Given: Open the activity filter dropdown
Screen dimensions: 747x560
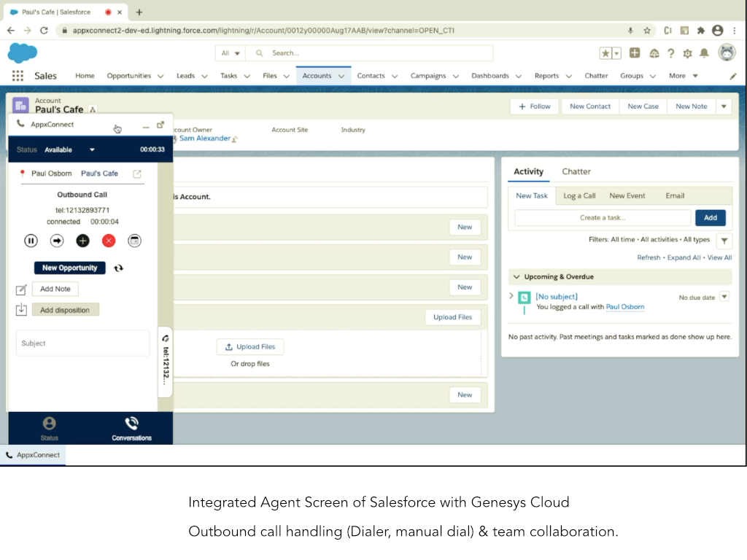Looking at the screenshot, I should [x=724, y=240].
